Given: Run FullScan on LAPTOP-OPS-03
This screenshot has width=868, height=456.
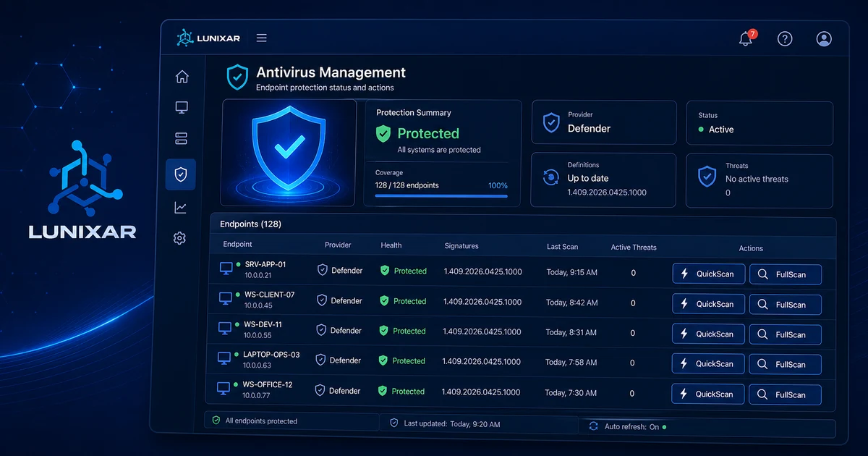Looking at the screenshot, I should (x=785, y=364).
